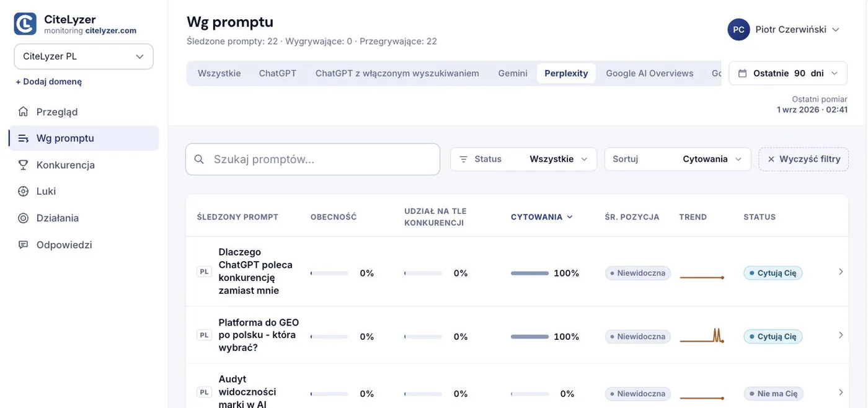Click the magnifier icon in the search box

[199, 159]
